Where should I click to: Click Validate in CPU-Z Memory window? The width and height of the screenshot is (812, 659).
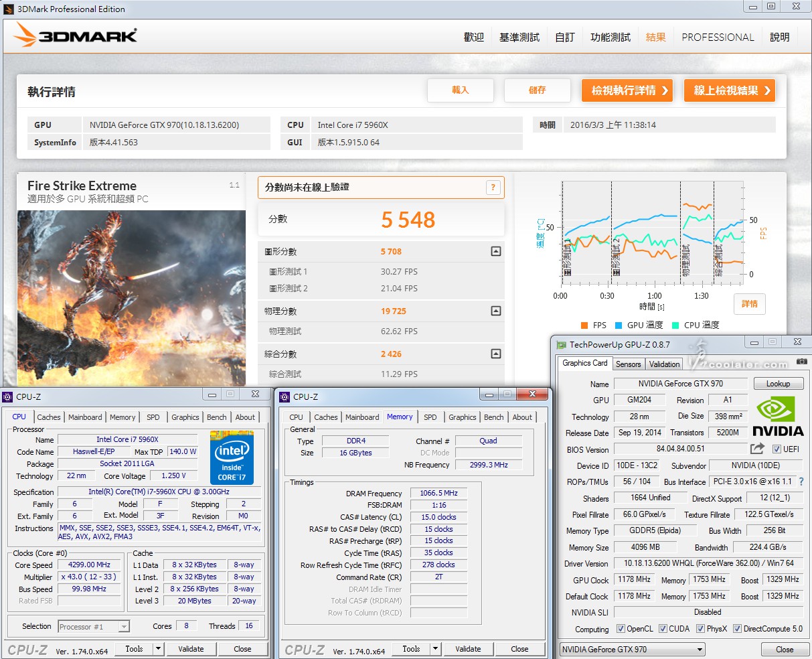468,649
